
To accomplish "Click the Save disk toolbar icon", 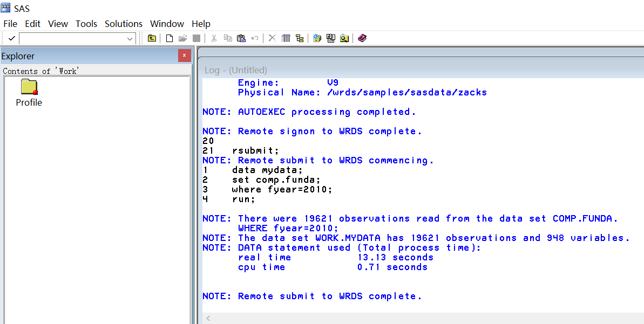I will [x=196, y=38].
